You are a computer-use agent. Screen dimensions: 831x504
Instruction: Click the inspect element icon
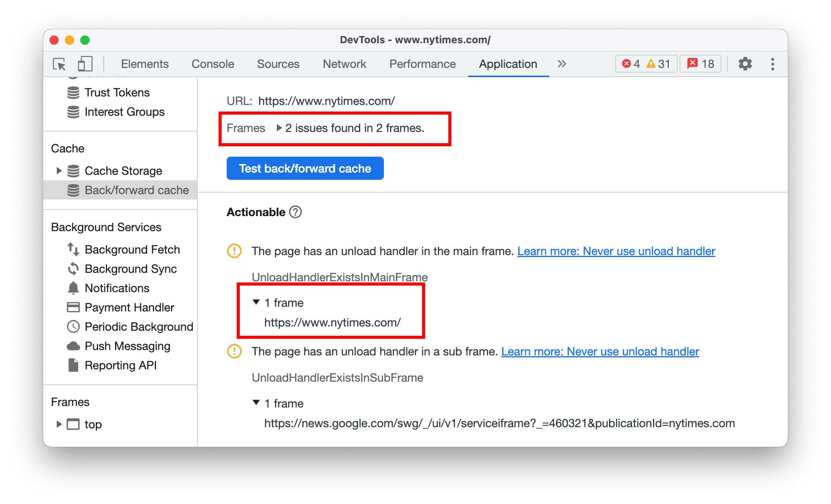coord(59,63)
